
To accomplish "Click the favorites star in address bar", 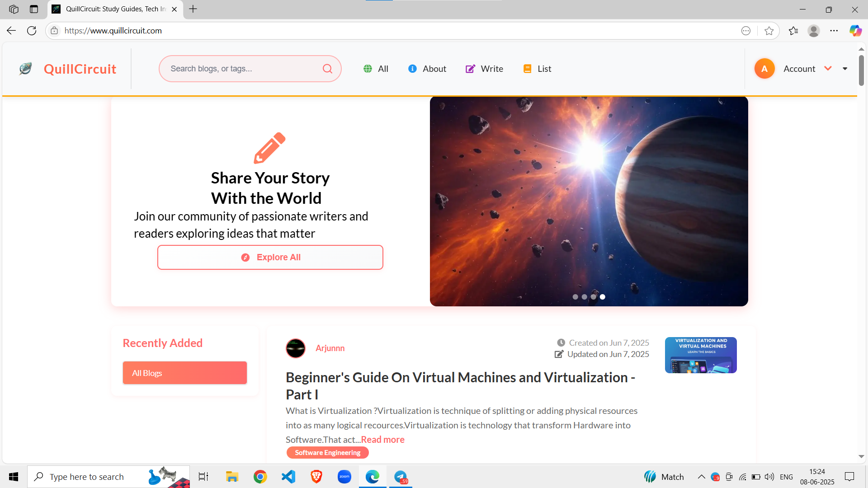I will (x=769, y=31).
